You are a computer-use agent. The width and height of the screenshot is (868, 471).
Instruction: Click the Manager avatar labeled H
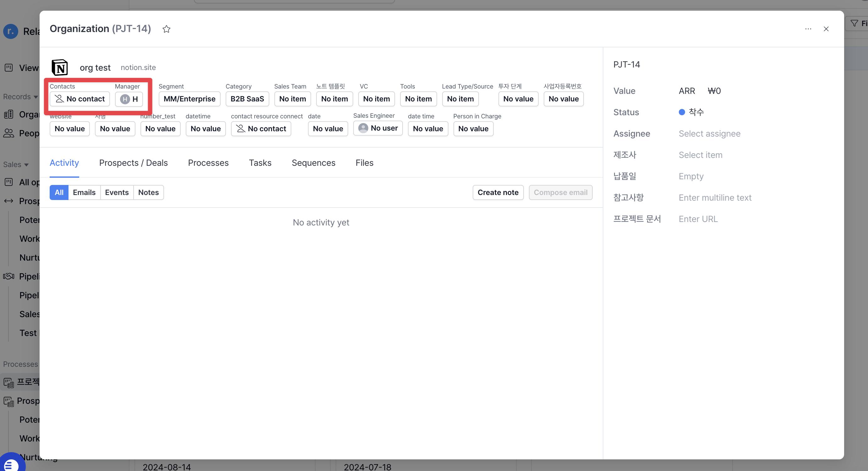pos(125,99)
